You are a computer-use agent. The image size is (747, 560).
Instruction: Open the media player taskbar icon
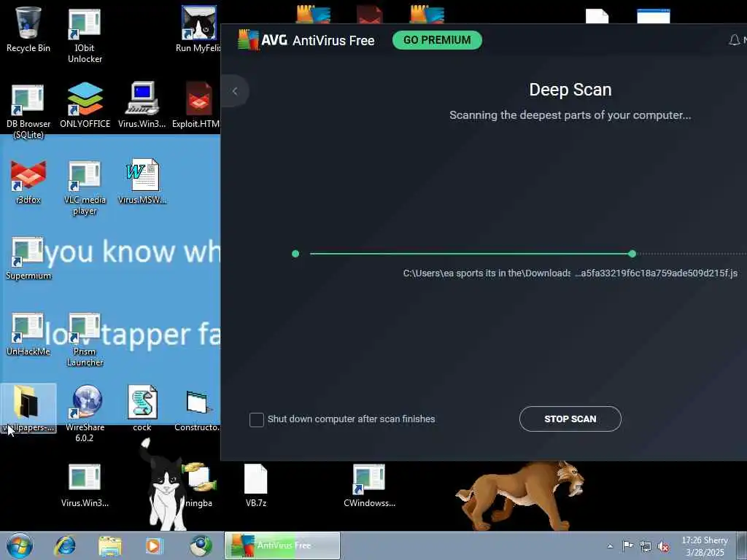(x=154, y=546)
